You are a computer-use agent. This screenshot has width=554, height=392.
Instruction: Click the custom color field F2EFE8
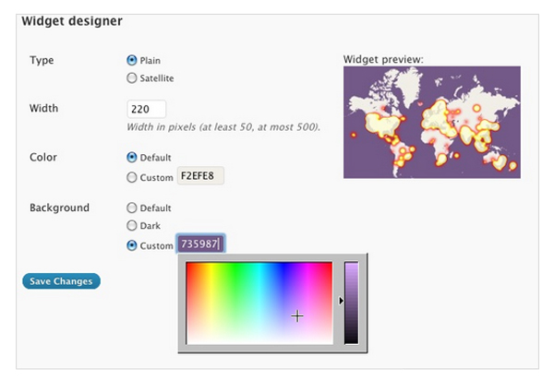tap(200, 176)
